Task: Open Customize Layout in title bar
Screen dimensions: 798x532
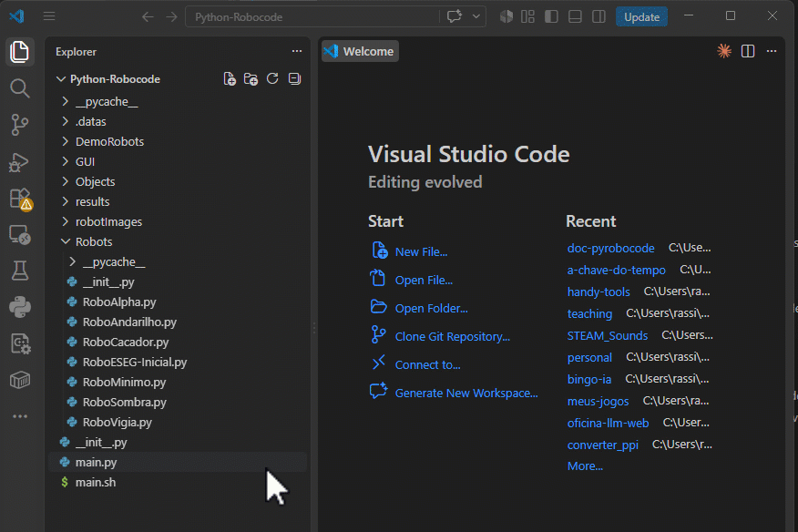Action: click(x=527, y=16)
